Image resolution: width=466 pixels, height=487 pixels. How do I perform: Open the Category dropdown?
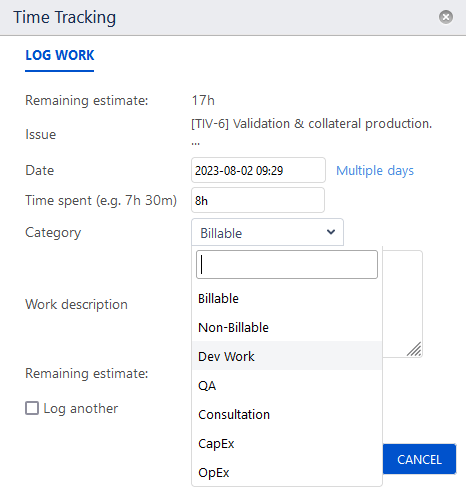click(267, 232)
